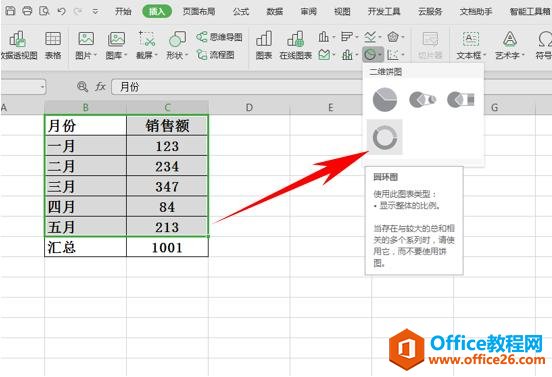552x377 pixels.
Task: Open Print Preview from quick access toolbar
Action: 44,11
